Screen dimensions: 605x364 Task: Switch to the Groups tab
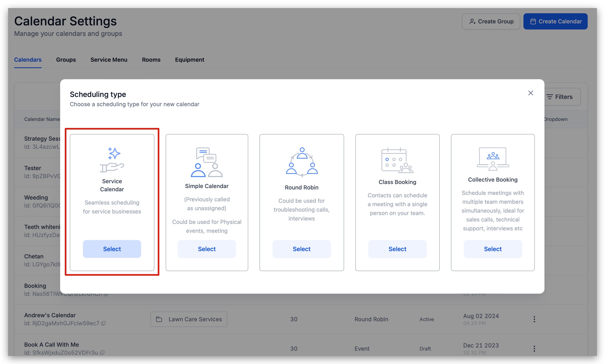(66, 60)
